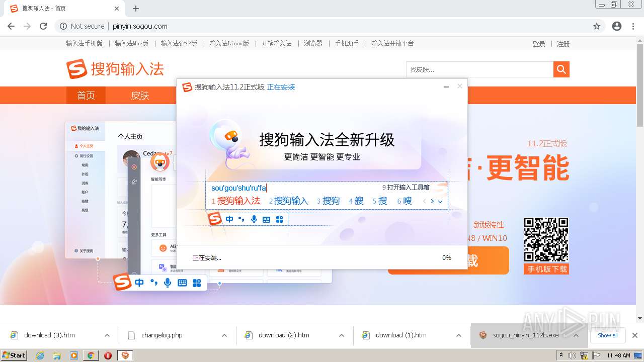Open downloaded file changelog.php
Screen dimensions: 644x362
tap(162, 335)
